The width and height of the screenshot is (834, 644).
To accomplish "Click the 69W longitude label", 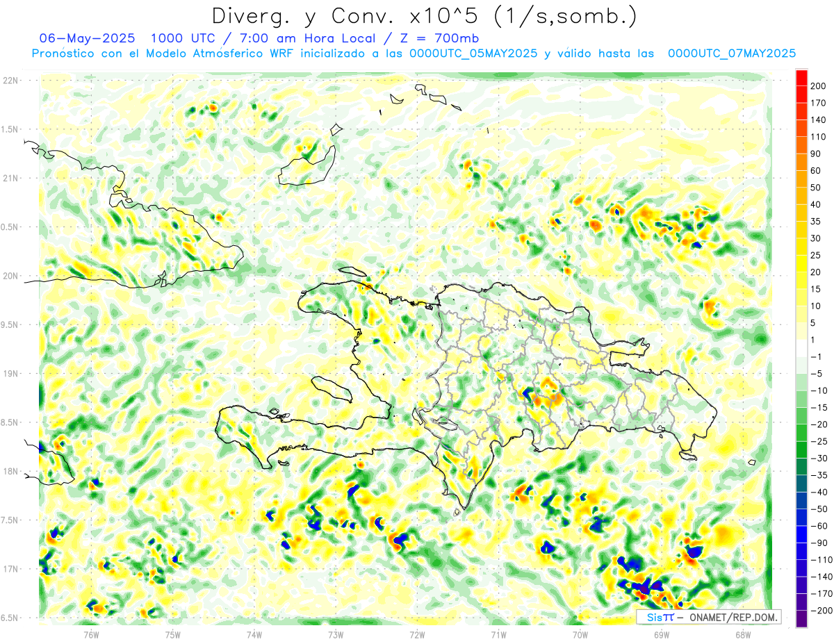I will tap(662, 634).
